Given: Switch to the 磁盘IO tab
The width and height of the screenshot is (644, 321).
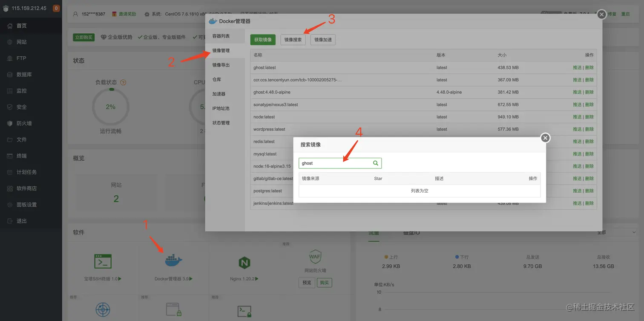Looking at the screenshot, I should coord(411,233).
